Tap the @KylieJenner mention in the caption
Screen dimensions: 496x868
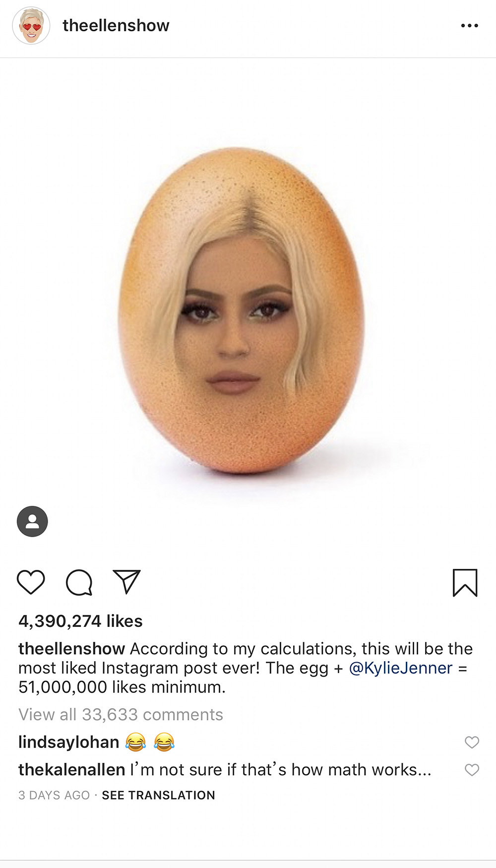[401, 668]
